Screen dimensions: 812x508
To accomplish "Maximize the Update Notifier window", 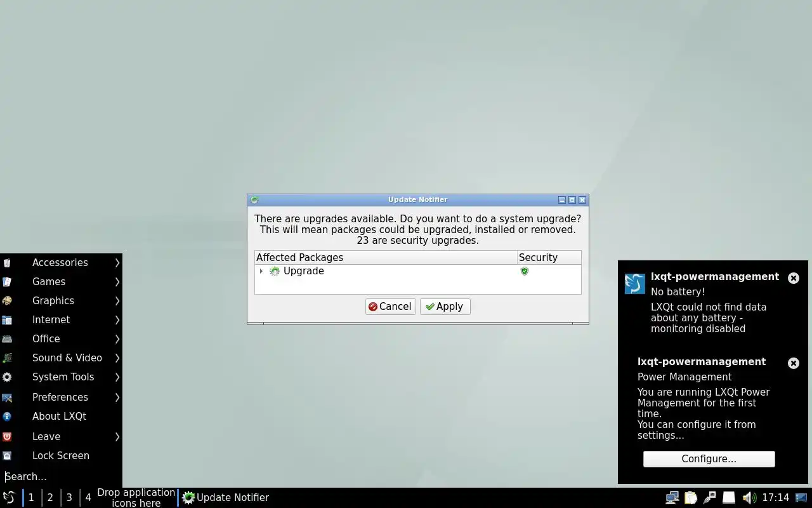I will 572,199.
